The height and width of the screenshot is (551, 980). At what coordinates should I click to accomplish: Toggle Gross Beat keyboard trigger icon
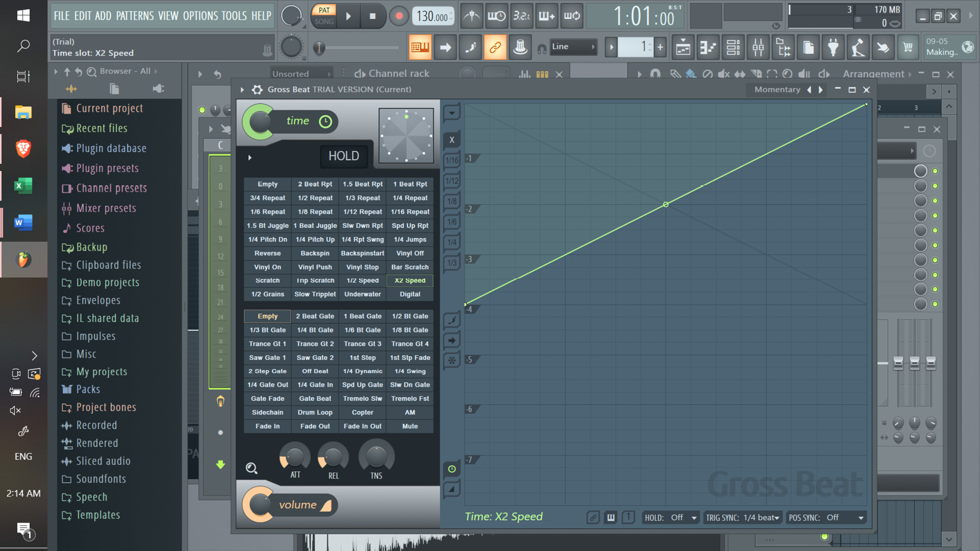tap(611, 517)
